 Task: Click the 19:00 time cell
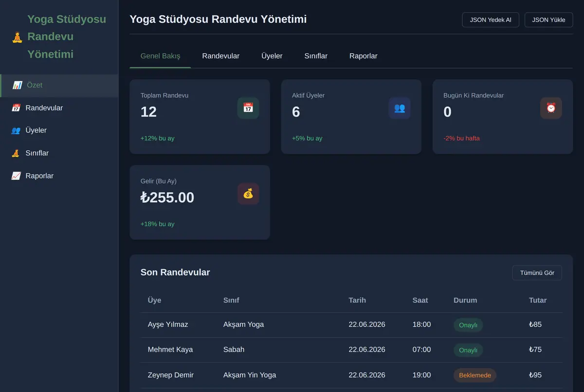(421, 375)
